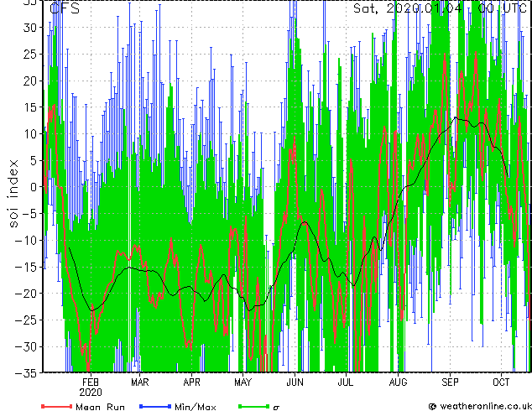This screenshot has height=411, width=532.
Task: Click the MAR month label
Action: (x=140, y=382)
